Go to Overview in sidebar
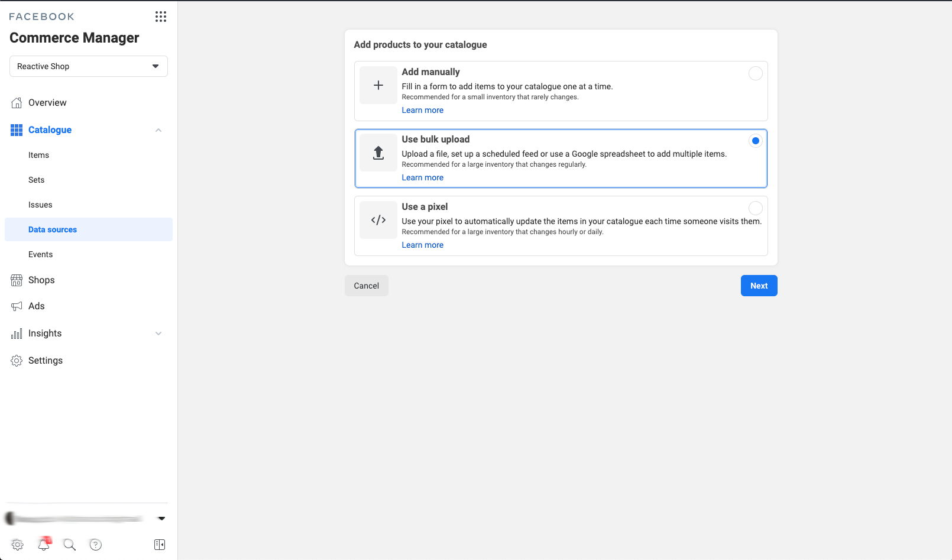Image resolution: width=952 pixels, height=560 pixels. pos(47,103)
